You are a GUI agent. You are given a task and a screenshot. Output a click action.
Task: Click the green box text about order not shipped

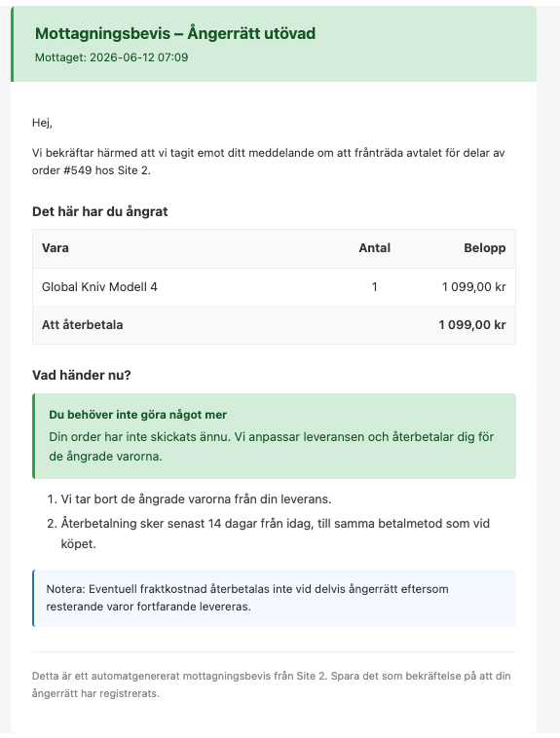pyautogui.click(x=272, y=446)
